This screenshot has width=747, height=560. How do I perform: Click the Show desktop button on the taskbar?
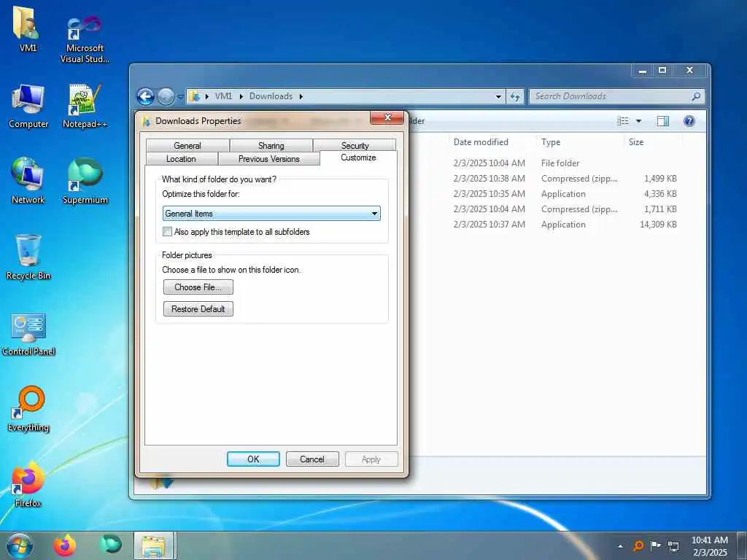point(742,545)
